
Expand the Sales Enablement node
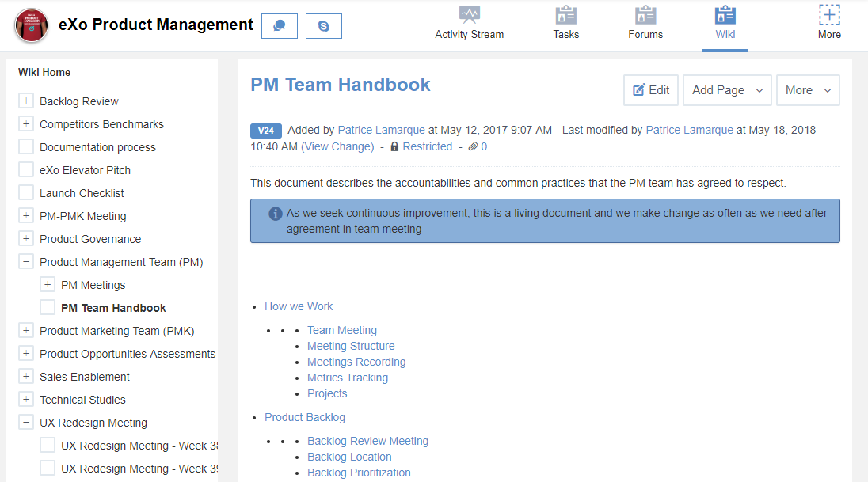point(26,376)
